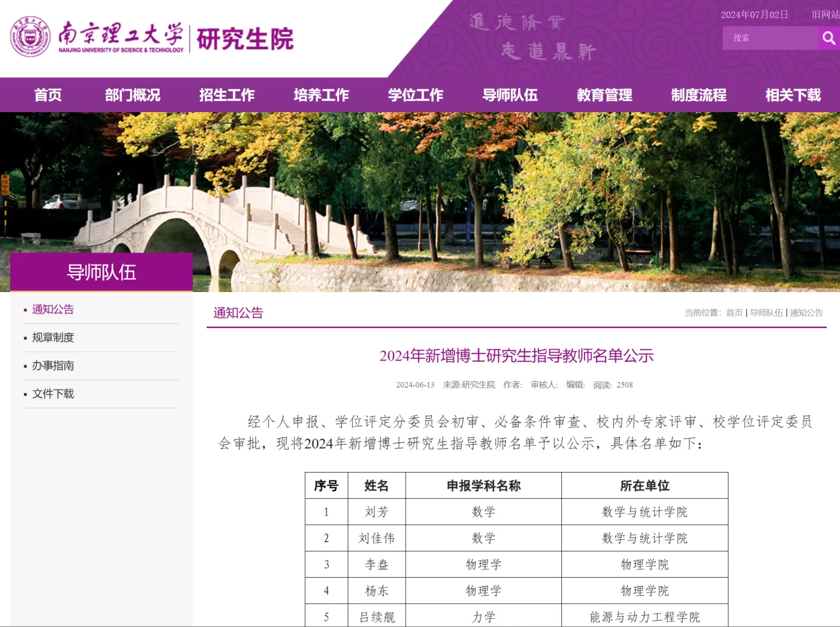The height and width of the screenshot is (627, 840).
Task: Open the 学位工作 menu
Action: coord(416,95)
